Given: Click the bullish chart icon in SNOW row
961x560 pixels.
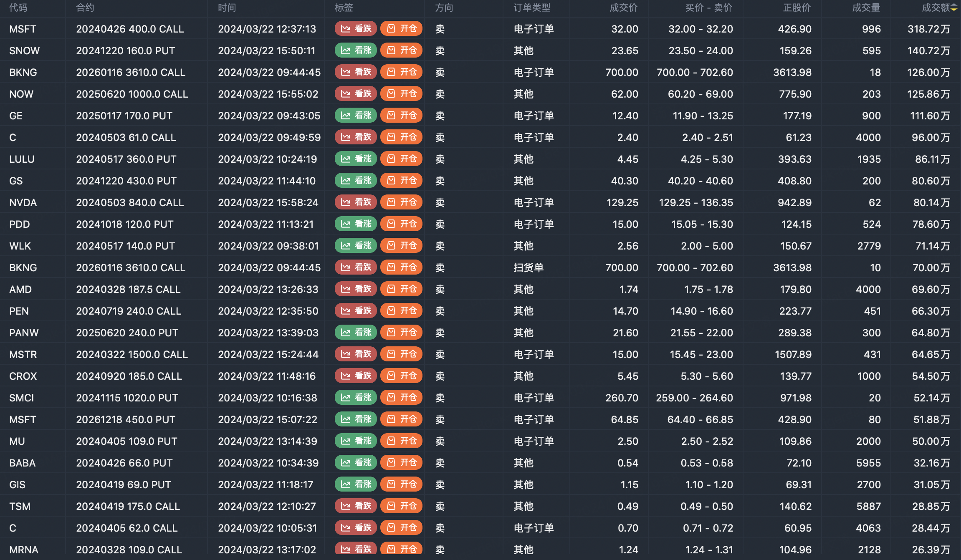Looking at the screenshot, I should click(345, 50).
